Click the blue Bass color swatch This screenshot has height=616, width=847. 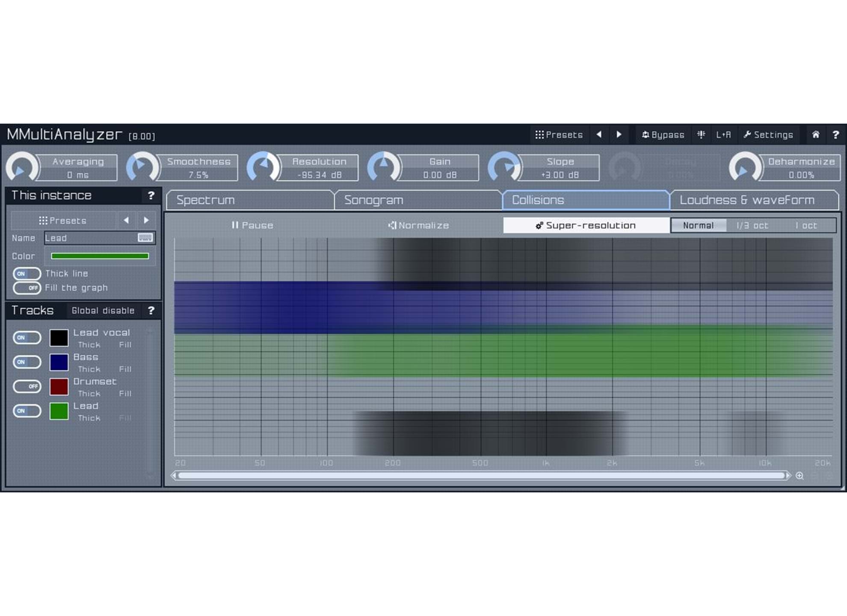pos(59,362)
